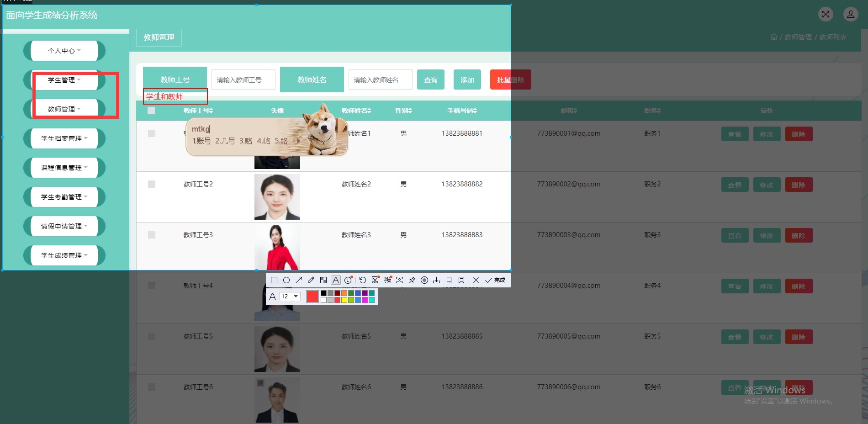The height and width of the screenshot is (424, 868).
Task: Expand the 学生成绩管理 sidebar menu
Action: [x=64, y=255]
